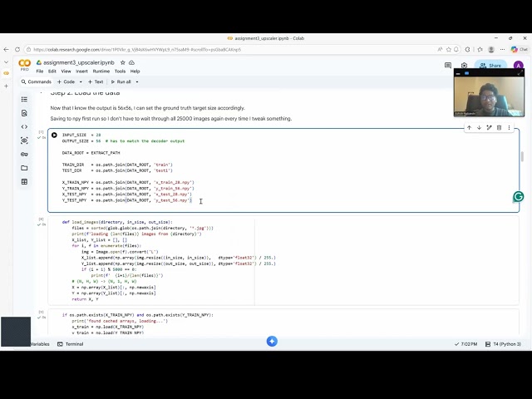Open the variable inspector eye icon
Image resolution: width=532 pixels, height=399 pixels.
click(24, 140)
